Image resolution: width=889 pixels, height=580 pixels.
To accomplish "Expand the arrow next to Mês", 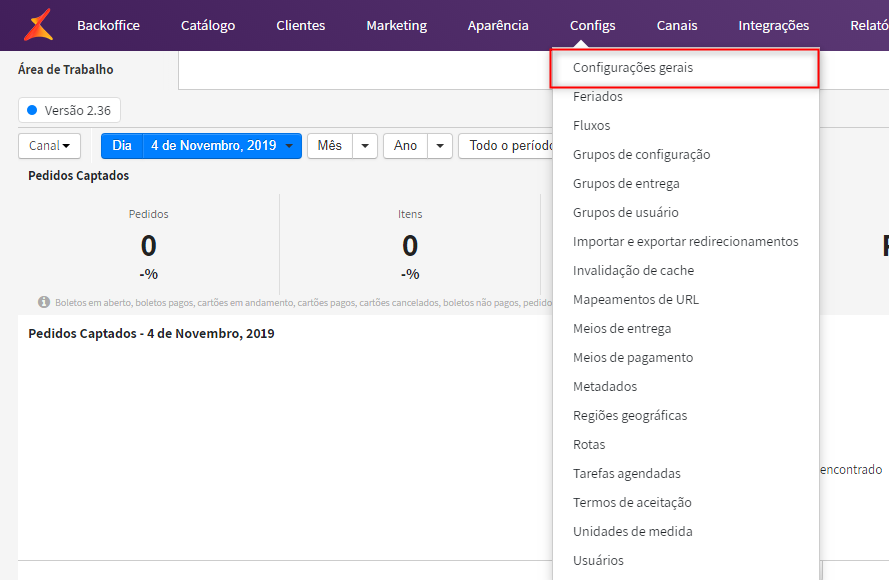I will click(x=365, y=146).
